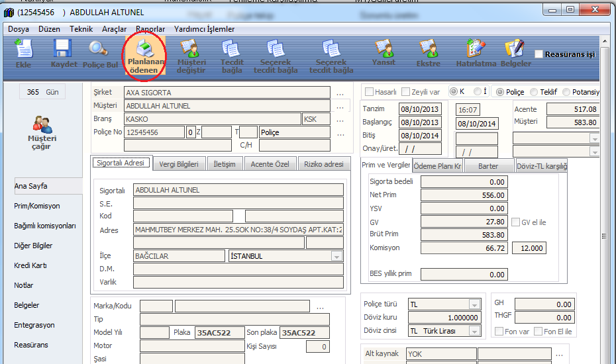Open the Raporlar menu
The height and width of the screenshot is (364, 616).
point(150,29)
